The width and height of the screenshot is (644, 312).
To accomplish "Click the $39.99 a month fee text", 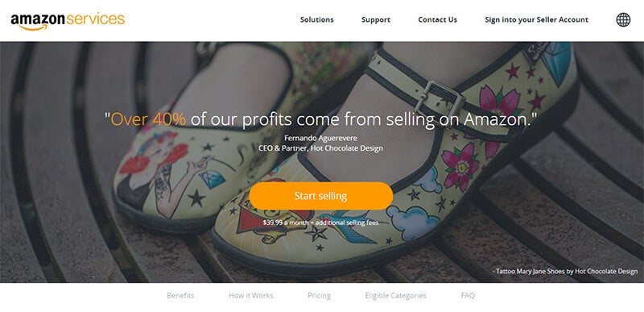I will 320,223.
